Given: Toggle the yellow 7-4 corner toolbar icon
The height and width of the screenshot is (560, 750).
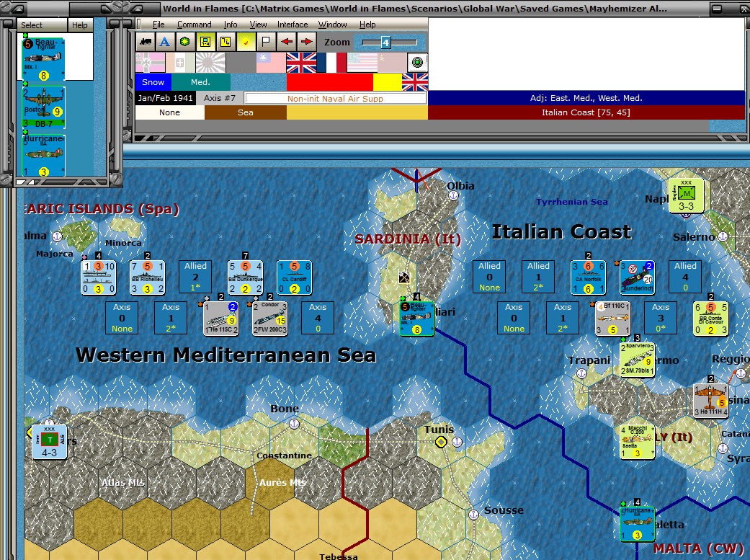Looking at the screenshot, I should (226, 42).
